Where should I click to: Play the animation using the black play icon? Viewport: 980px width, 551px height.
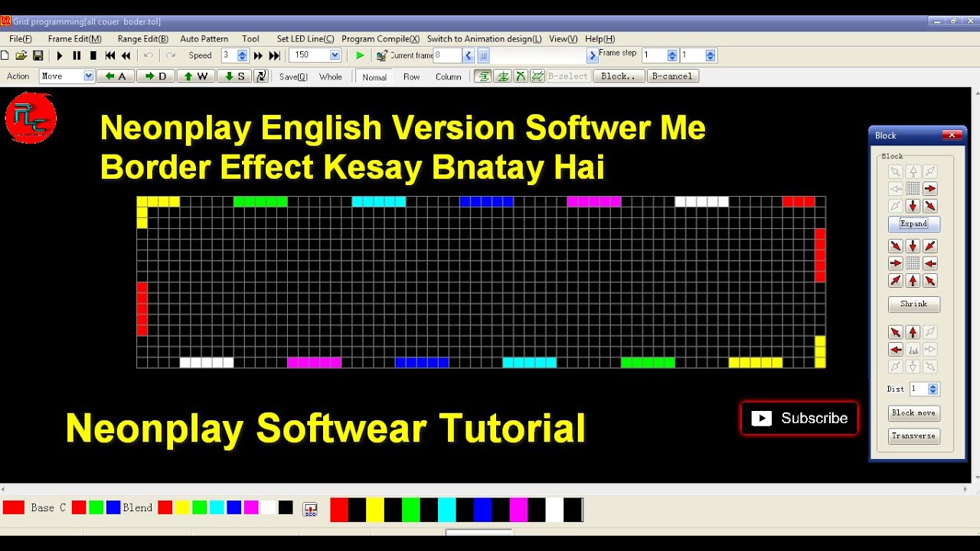[60, 55]
